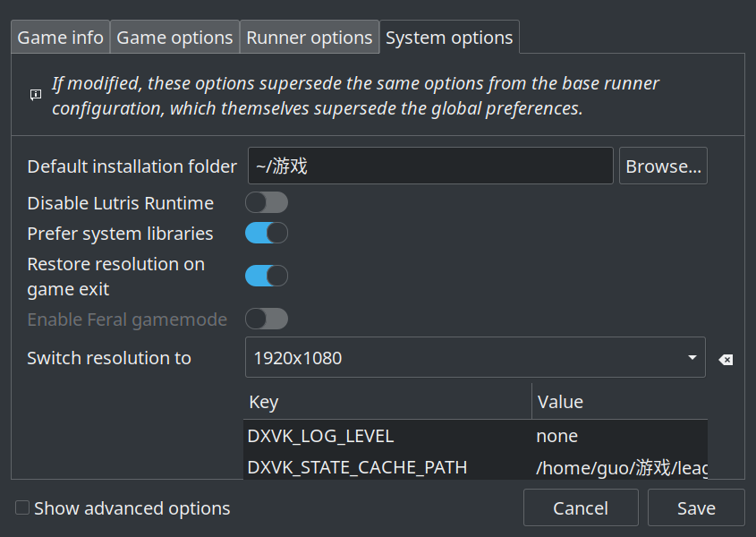The width and height of the screenshot is (756, 537).
Task: Toggle Enable Feral gamemode switch
Action: 266,319
